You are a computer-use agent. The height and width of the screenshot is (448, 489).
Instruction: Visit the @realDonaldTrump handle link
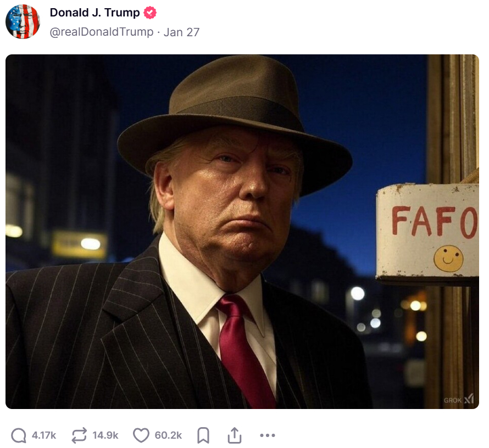click(102, 32)
